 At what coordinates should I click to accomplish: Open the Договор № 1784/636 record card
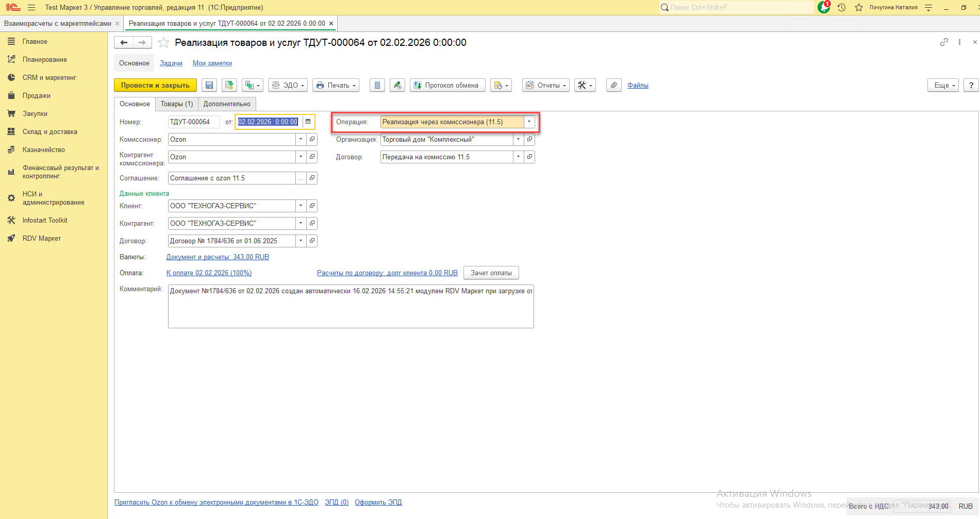point(312,241)
